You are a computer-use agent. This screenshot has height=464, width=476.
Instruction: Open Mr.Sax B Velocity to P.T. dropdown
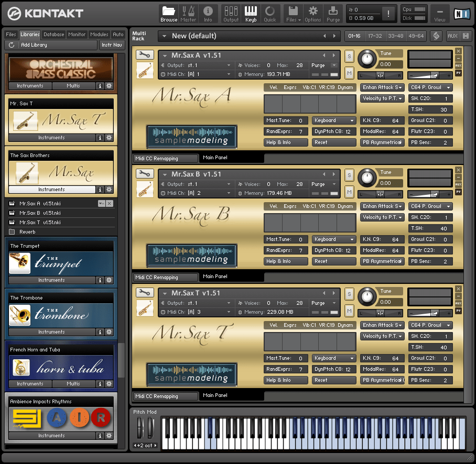tap(382, 217)
